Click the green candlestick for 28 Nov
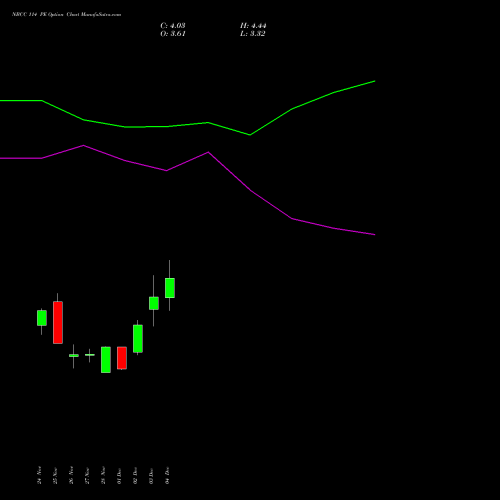 click(x=106, y=360)
